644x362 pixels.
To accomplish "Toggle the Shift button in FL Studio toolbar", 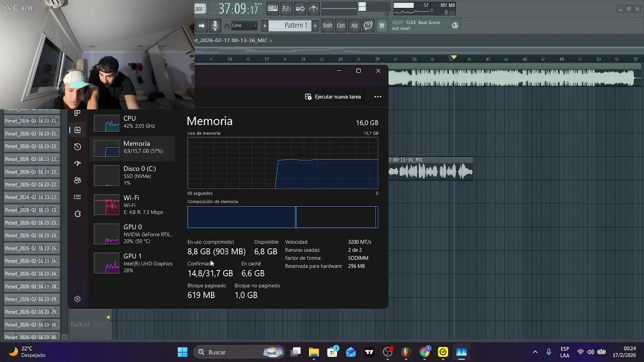I will coord(328,26).
